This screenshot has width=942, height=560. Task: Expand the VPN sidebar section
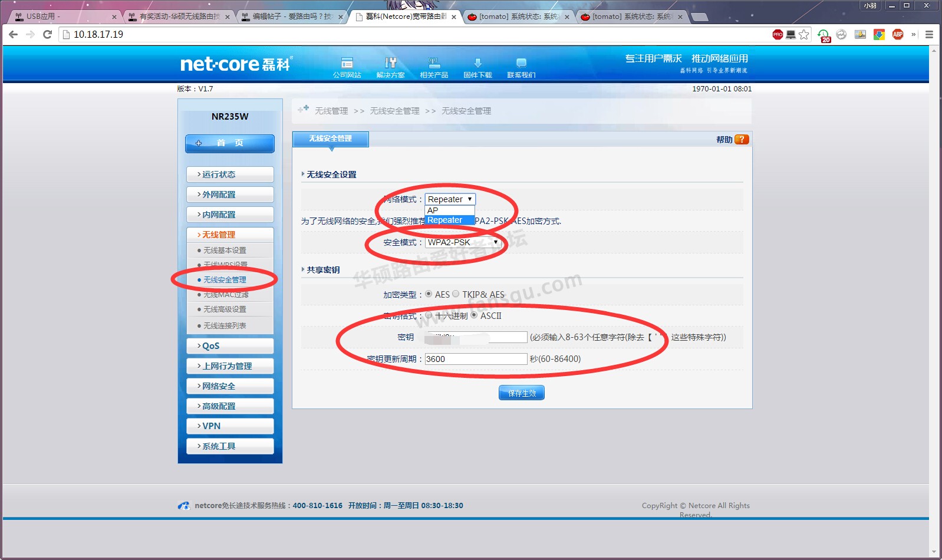click(230, 426)
